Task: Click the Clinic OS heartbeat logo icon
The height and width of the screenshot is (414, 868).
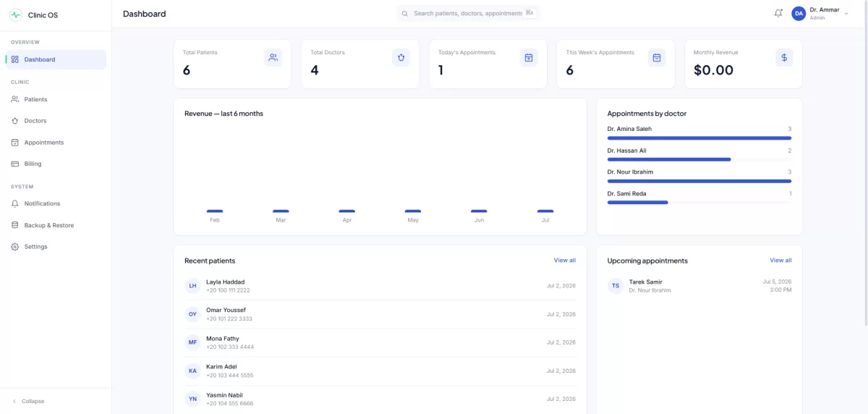Action: coord(16,14)
